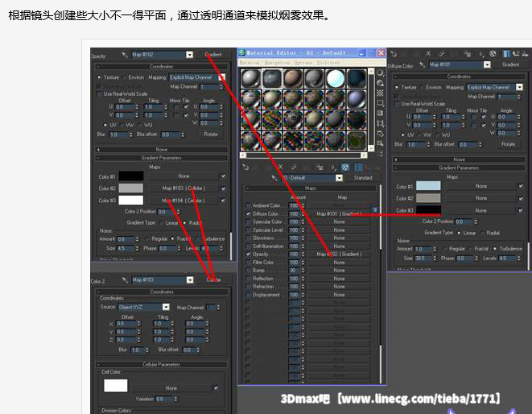Open Map #103 name dropdown
The width and height of the screenshot is (532, 414).
click(190, 279)
